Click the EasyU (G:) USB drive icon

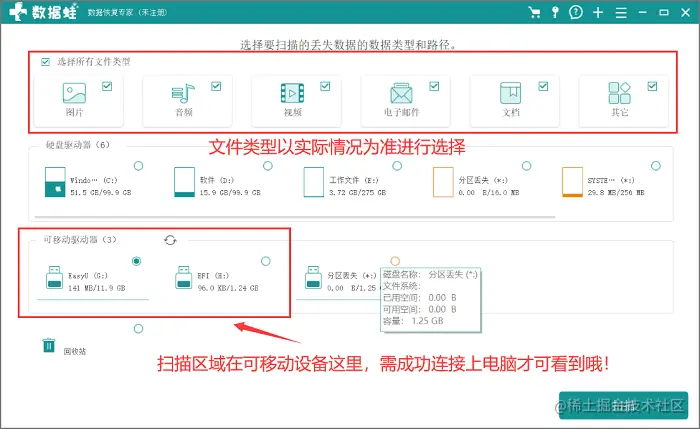(54, 277)
